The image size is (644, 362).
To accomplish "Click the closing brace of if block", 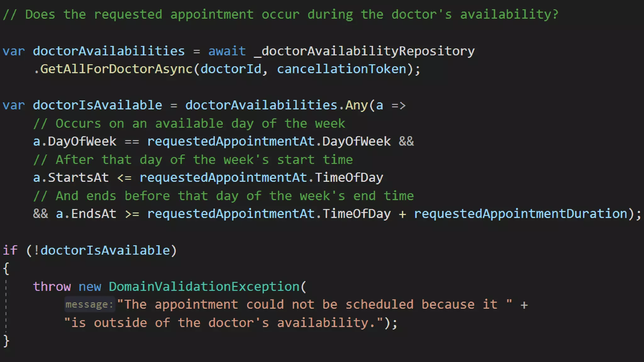I will (6, 341).
